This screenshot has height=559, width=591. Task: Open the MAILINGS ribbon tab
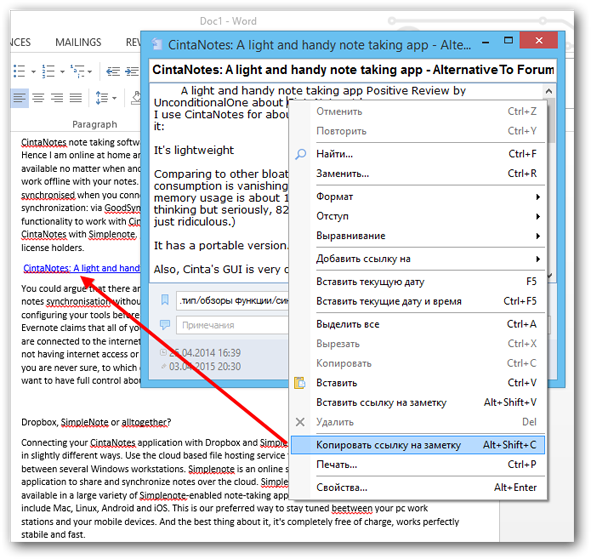pos(78,42)
